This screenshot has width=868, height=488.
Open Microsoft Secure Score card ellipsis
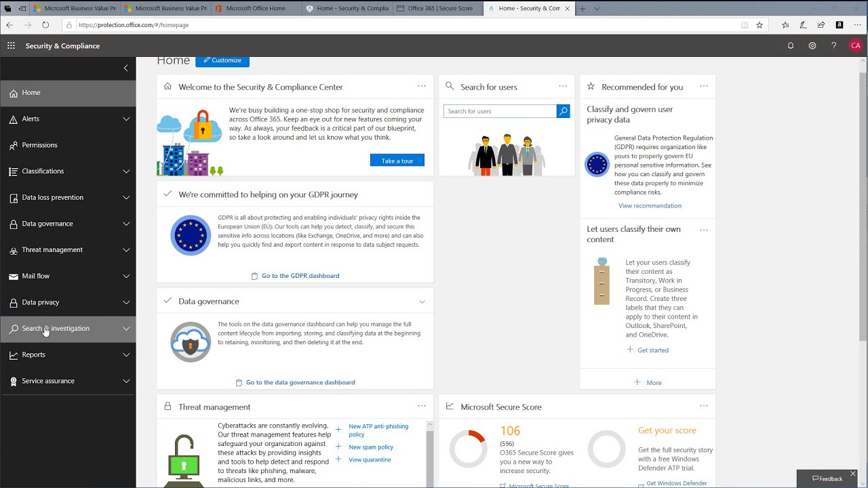tap(704, 406)
